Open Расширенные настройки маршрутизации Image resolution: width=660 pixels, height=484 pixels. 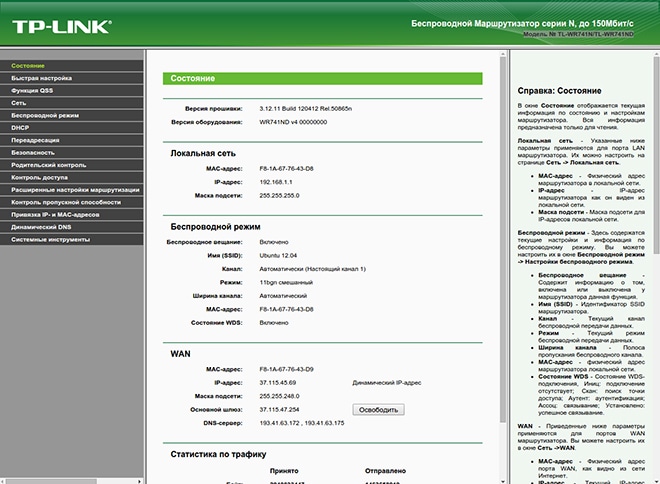point(75,190)
